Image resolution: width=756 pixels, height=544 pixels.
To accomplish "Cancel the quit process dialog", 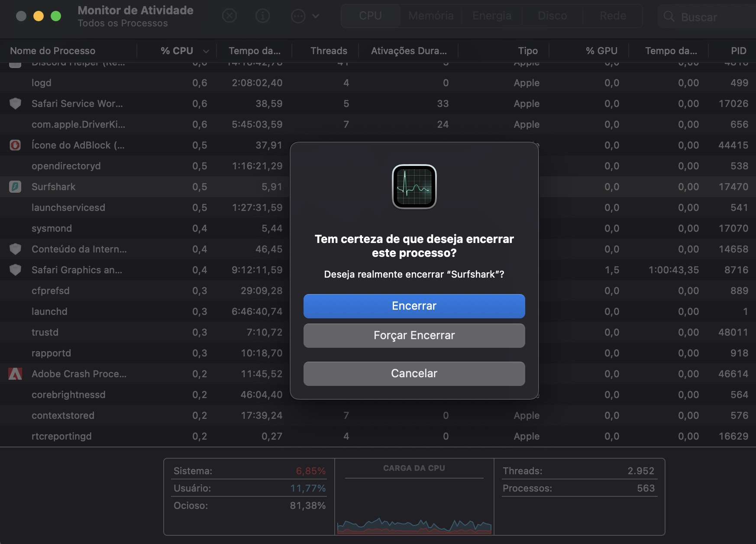I will pyautogui.click(x=414, y=373).
